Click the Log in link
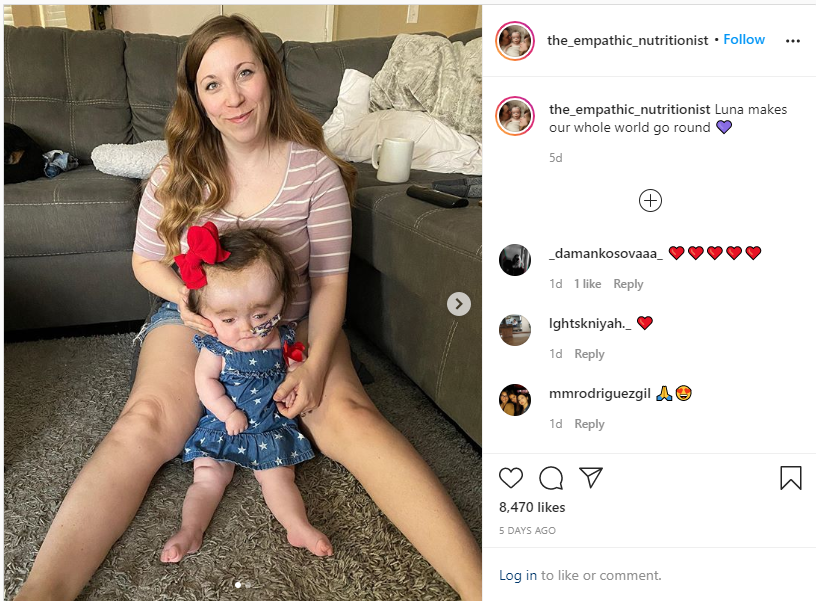Screen dimensions: 816x601 (x=517, y=575)
